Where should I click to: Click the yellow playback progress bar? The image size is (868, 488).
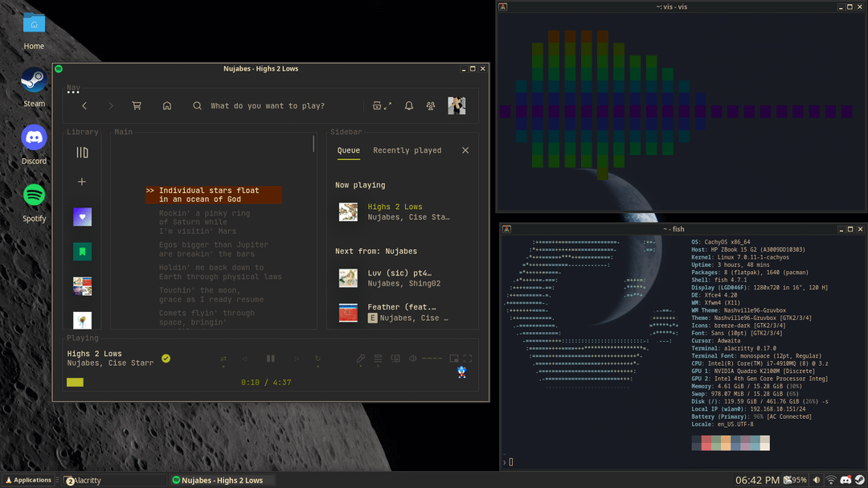click(x=76, y=382)
